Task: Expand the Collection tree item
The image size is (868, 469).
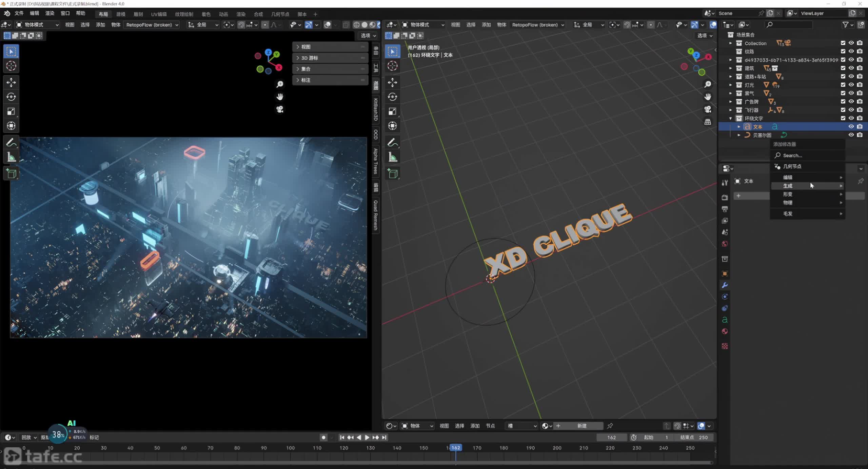Action: tap(730, 43)
